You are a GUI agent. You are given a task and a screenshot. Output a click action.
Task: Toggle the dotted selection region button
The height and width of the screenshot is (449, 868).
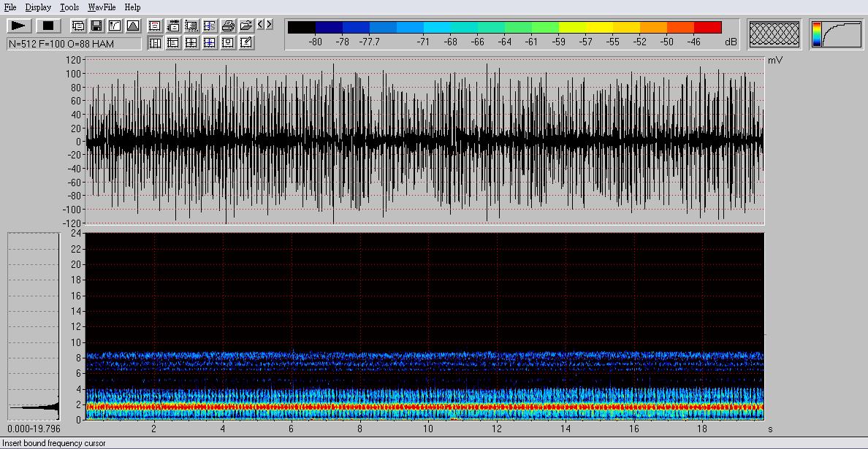coord(191,26)
